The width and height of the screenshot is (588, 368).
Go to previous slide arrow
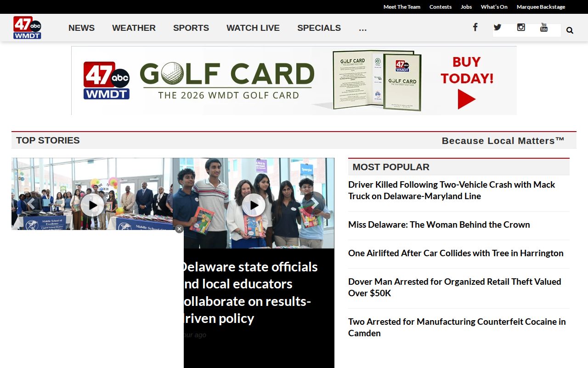(31, 203)
